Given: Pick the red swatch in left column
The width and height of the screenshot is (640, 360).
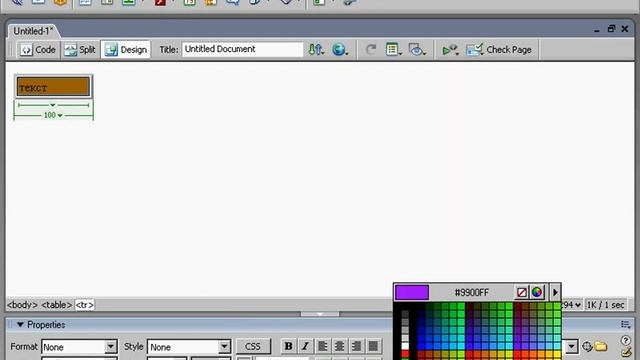Looking at the screenshot, I should click(x=405, y=354).
